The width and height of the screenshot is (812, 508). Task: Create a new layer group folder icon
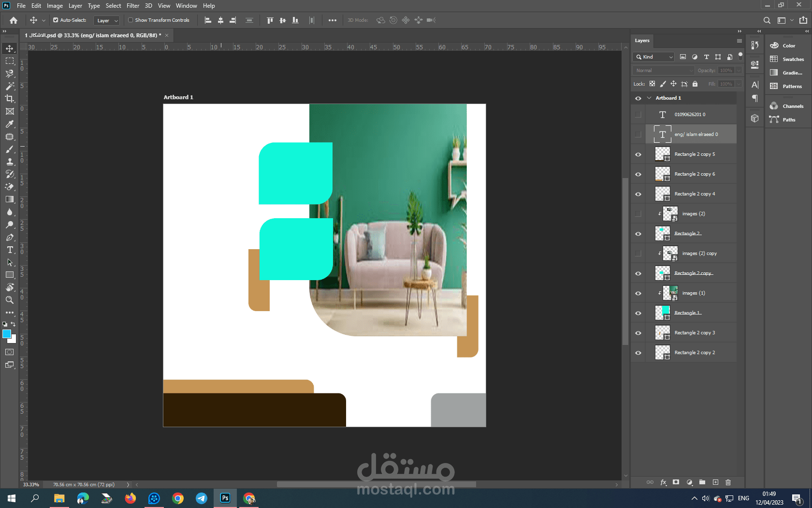tap(702, 482)
